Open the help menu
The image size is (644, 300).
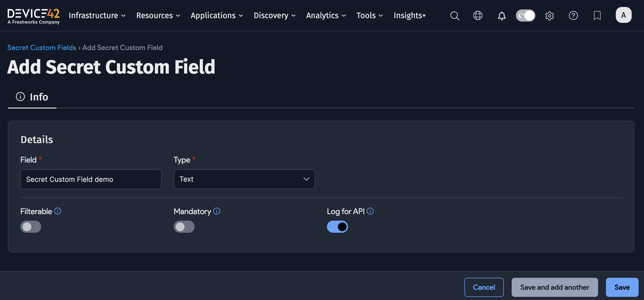pyautogui.click(x=573, y=15)
